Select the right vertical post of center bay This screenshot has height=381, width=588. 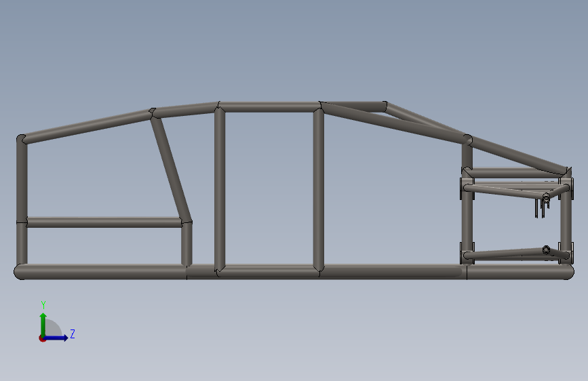tap(318, 188)
